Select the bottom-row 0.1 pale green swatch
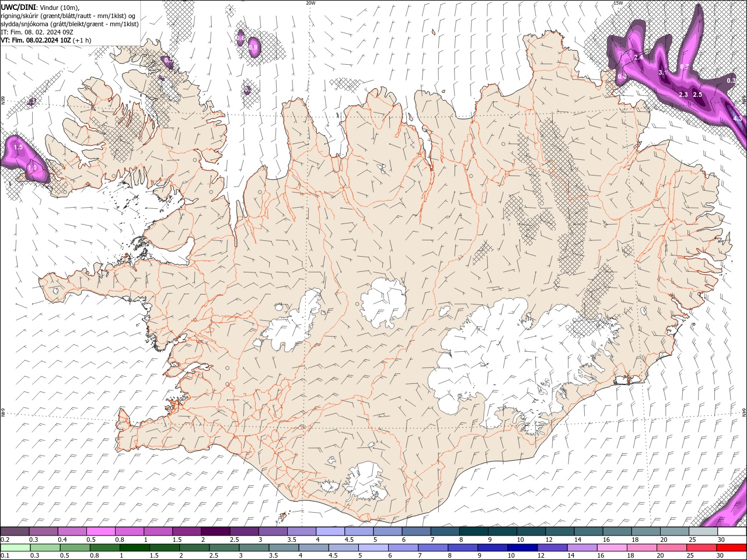 click(15, 548)
